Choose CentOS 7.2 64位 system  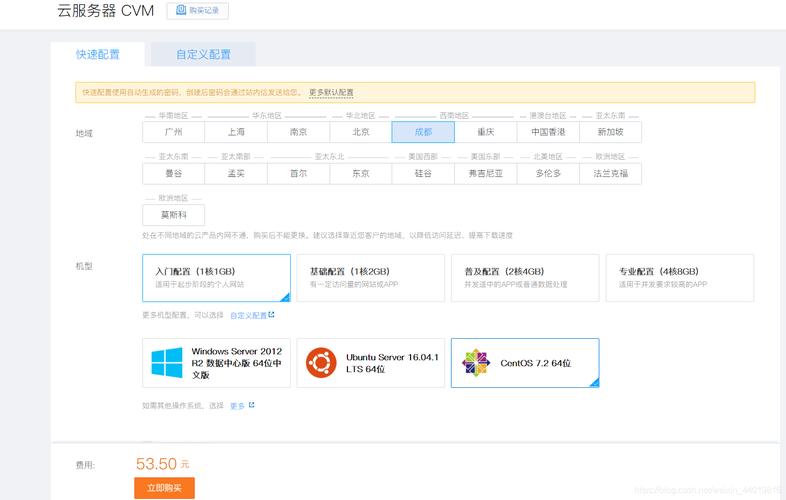click(x=525, y=363)
